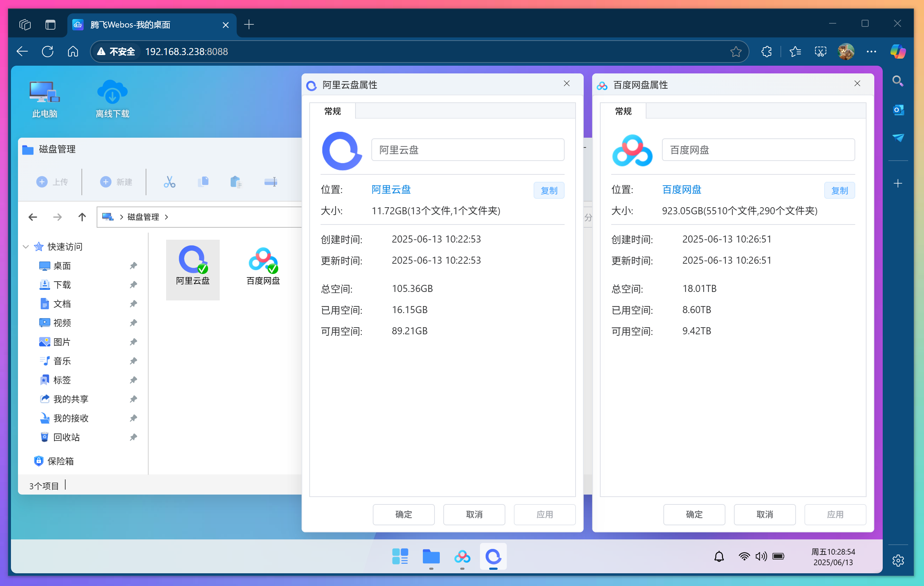The width and height of the screenshot is (924, 586).
Task: Toggle the pin next to 音乐
Action: tap(133, 360)
